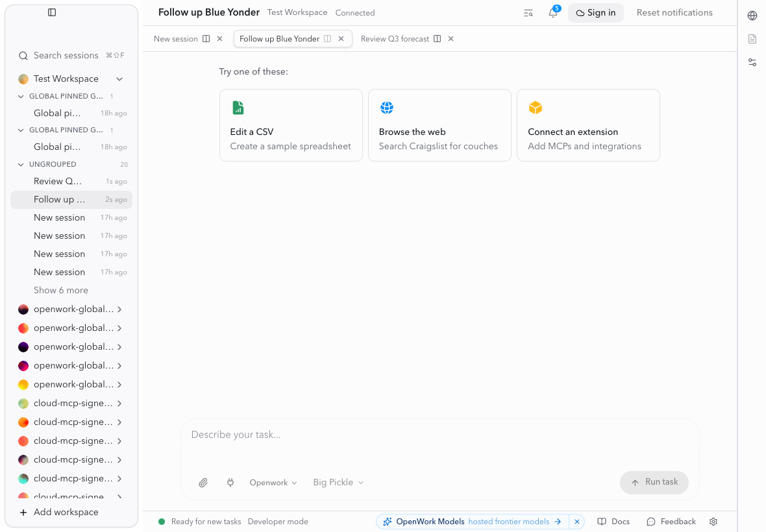Click the sparkle icon in OpenWork Models banner
The width and height of the screenshot is (766, 532).
[388, 522]
